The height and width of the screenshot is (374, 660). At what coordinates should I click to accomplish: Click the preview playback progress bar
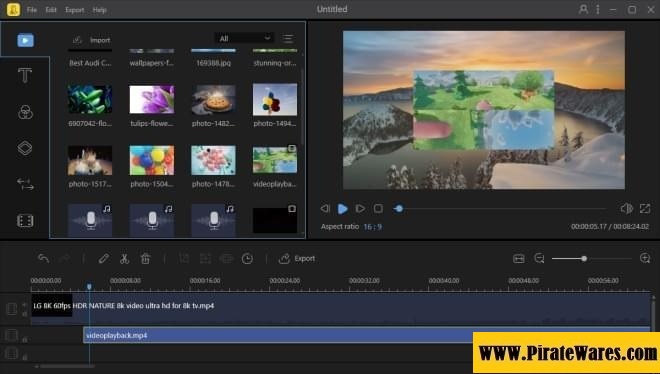501,208
